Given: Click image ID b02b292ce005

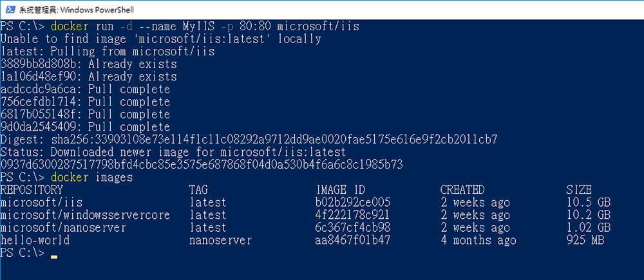Looking at the screenshot, I should pos(353,202).
